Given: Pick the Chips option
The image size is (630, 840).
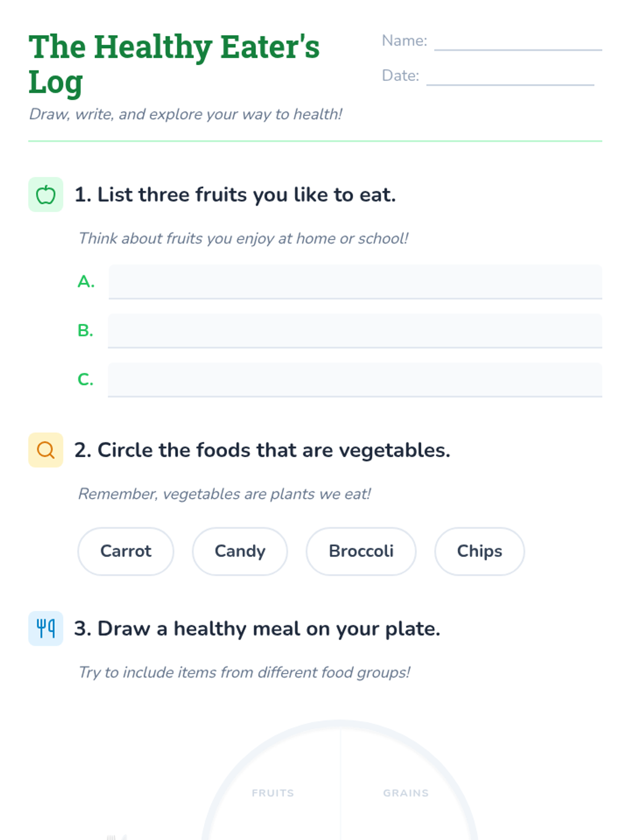Looking at the screenshot, I should click(479, 551).
